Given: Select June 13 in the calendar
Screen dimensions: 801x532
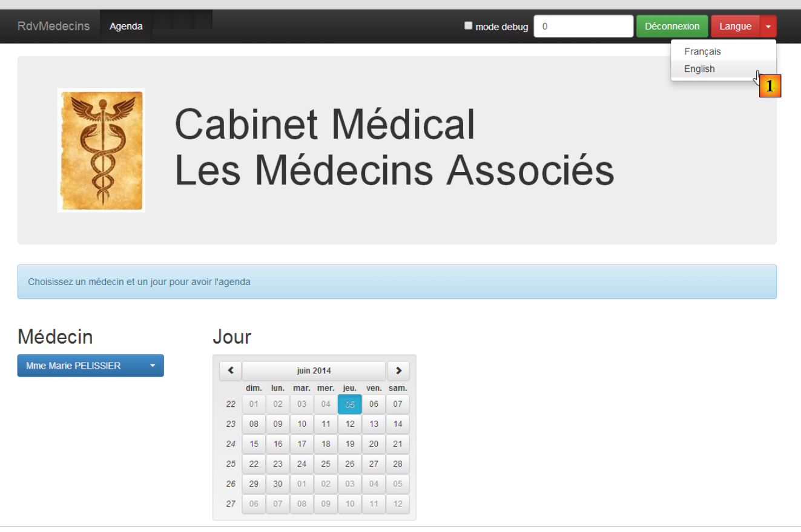Looking at the screenshot, I should pos(374,424).
